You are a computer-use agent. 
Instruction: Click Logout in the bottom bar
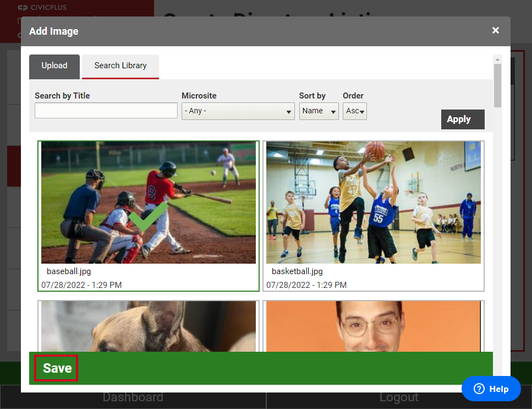(399, 397)
